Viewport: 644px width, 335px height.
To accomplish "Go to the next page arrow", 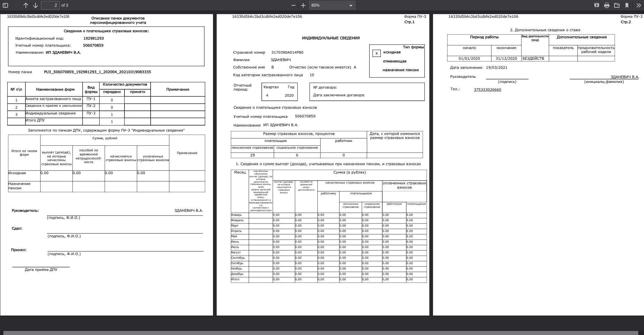I will pos(35,5).
